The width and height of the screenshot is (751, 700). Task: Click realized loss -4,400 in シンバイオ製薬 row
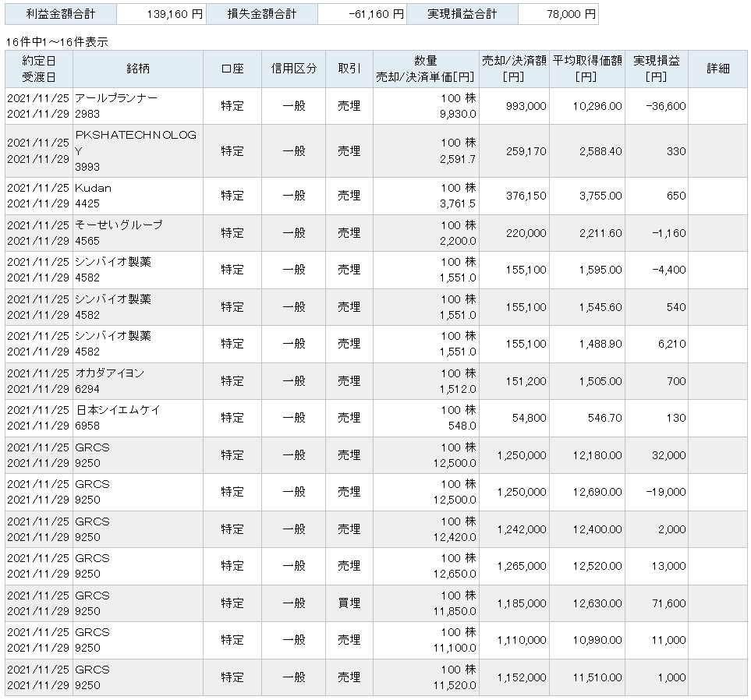pyautogui.click(x=669, y=270)
